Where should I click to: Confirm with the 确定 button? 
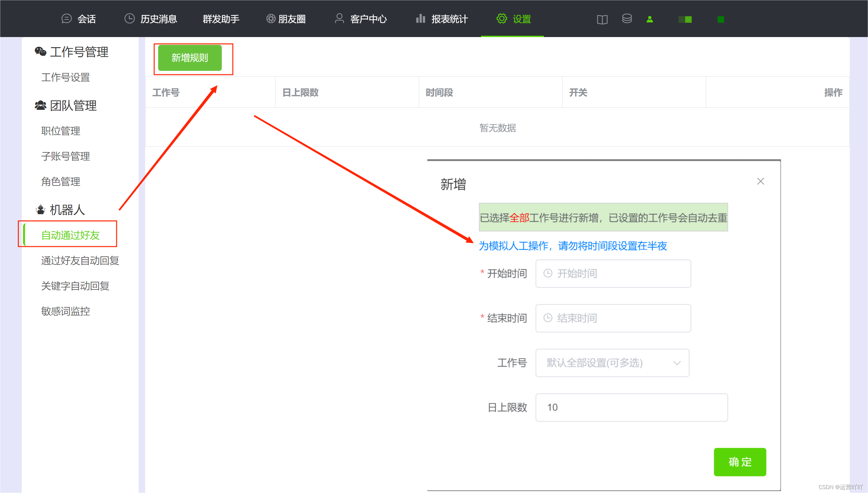740,462
